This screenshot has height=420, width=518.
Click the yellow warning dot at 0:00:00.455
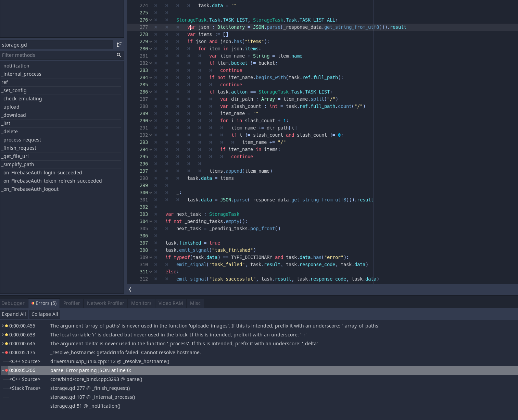pos(6,325)
